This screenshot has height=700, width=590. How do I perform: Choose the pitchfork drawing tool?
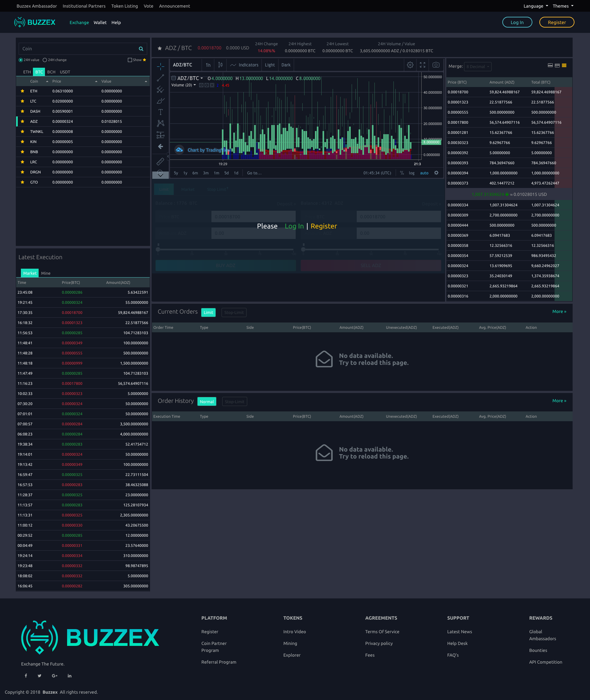click(160, 89)
